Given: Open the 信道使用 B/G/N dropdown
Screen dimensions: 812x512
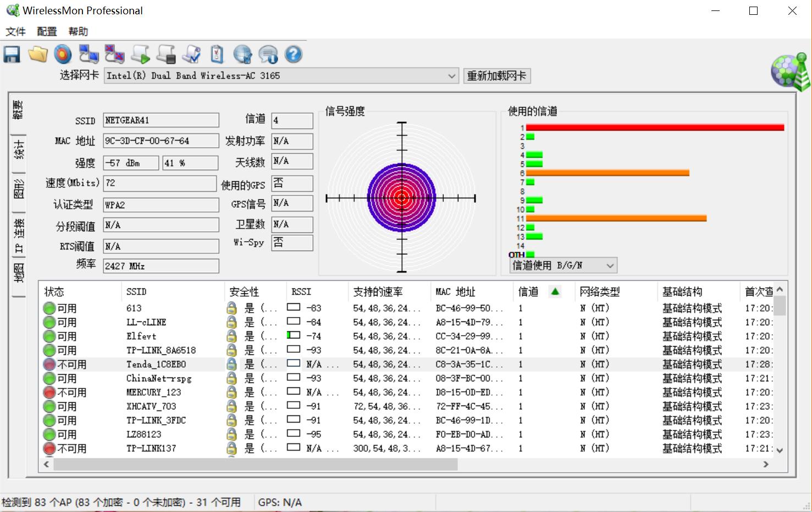Looking at the screenshot, I should tap(609, 265).
